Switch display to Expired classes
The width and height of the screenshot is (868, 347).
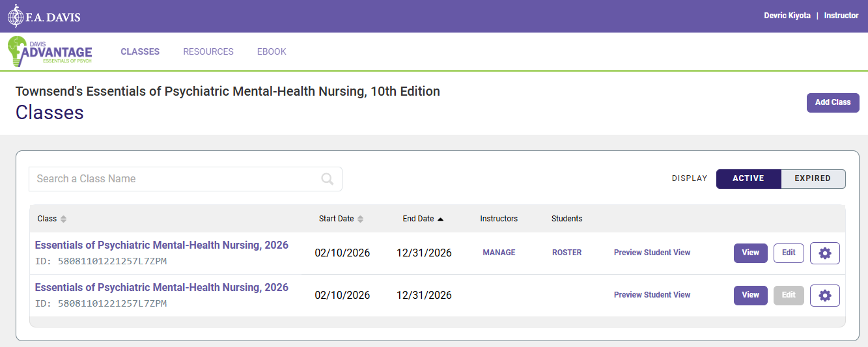tap(812, 178)
